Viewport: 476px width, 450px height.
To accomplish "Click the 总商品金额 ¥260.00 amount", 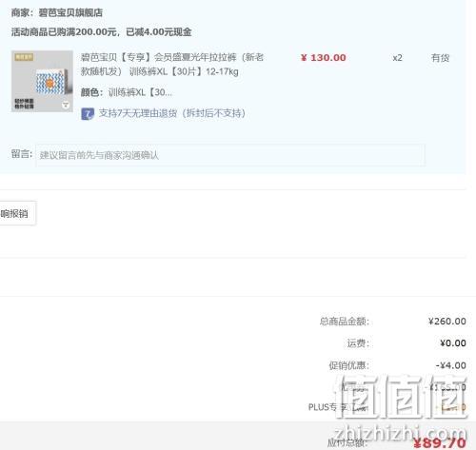I will point(447,322).
